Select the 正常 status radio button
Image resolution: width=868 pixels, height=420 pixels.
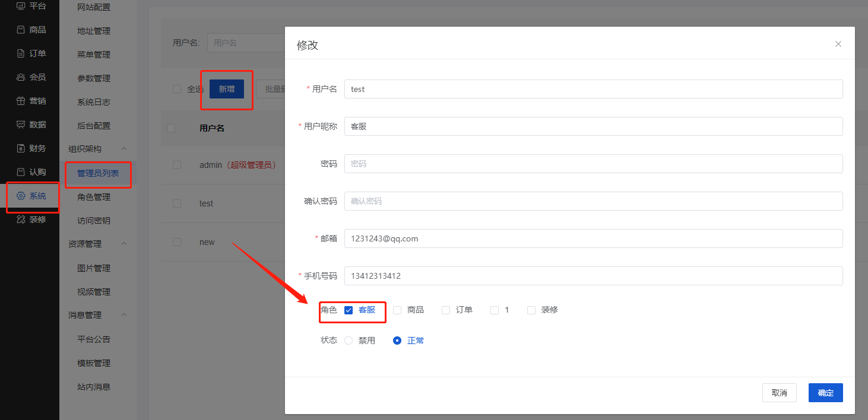click(397, 341)
